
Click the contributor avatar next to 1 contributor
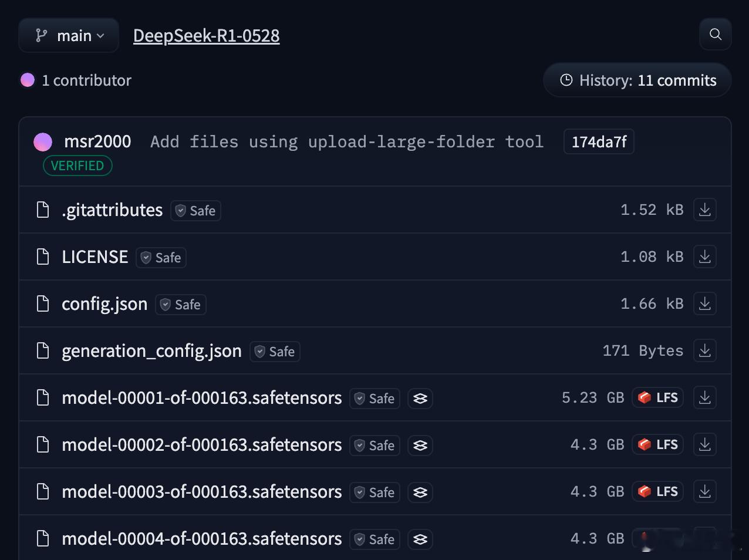[x=28, y=80]
